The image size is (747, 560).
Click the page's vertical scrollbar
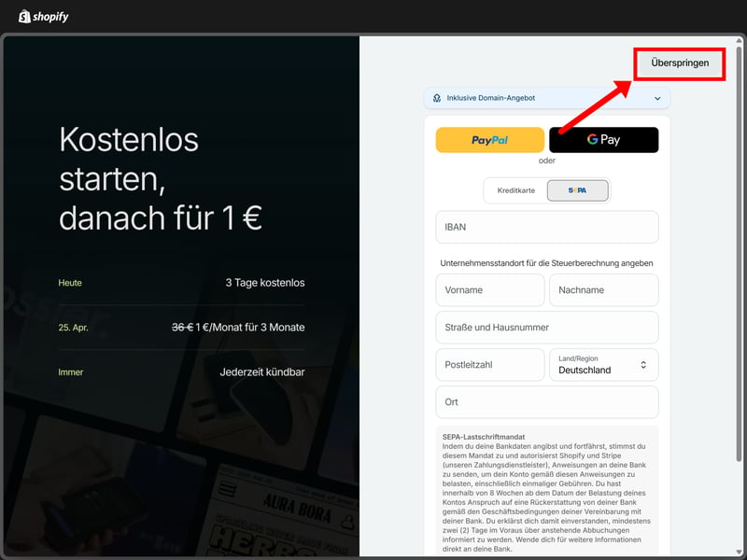click(x=739, y=252)
